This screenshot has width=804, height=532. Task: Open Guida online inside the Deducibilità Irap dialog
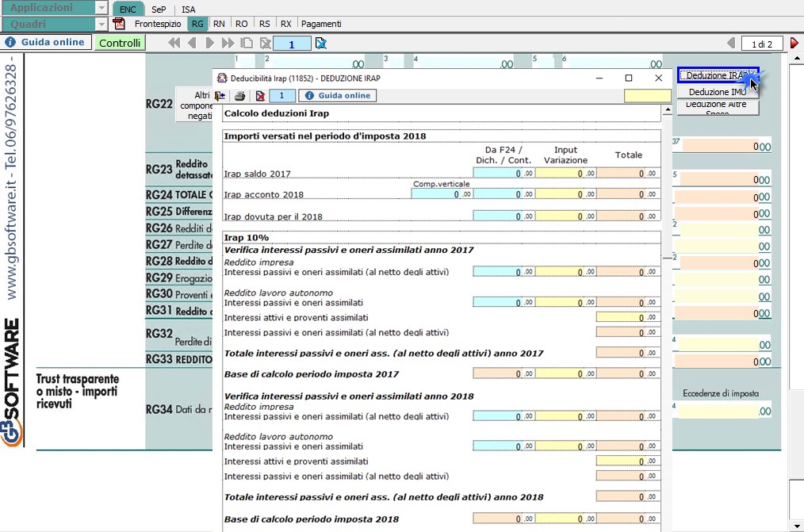click(x=338, y=95)
